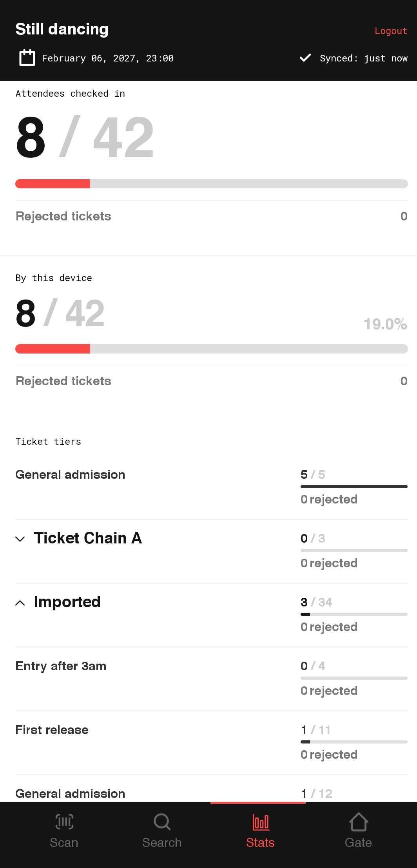Select the Entry after 3am tier row
The image size is (417, 868).
[x=212, y=679]
